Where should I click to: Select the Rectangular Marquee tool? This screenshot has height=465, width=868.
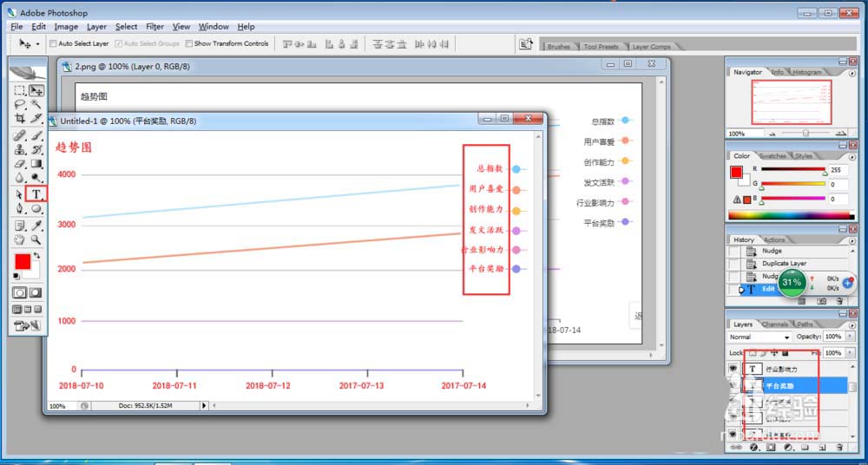click(20, 90)
